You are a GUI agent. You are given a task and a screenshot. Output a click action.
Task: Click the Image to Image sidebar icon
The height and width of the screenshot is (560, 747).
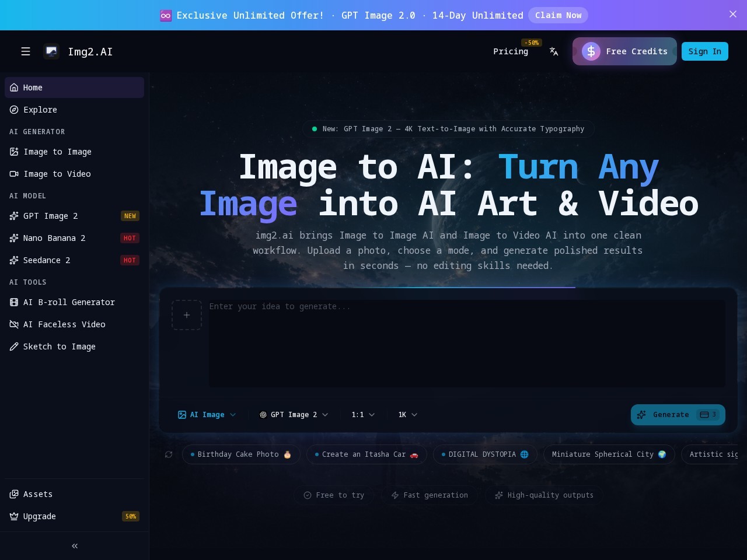pyautogui.click(x=14, y=152)
